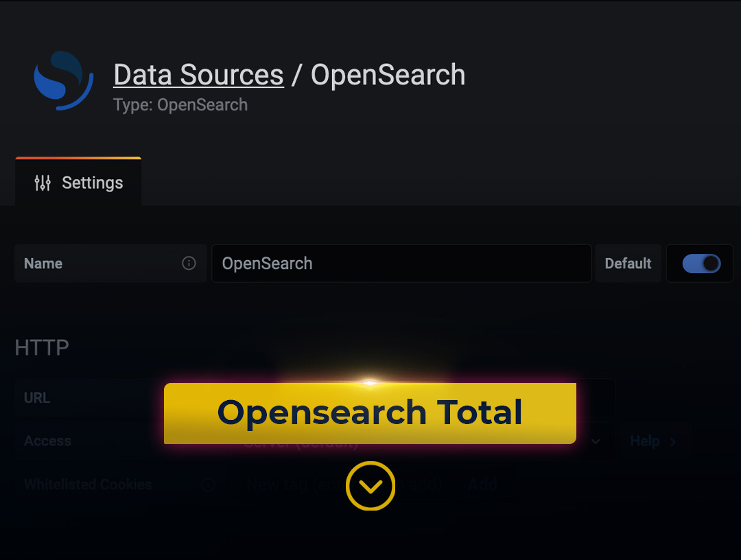Select the Settings tab
Image resolution: width=741 pixels, height=560 pixels.
(78, 183)
